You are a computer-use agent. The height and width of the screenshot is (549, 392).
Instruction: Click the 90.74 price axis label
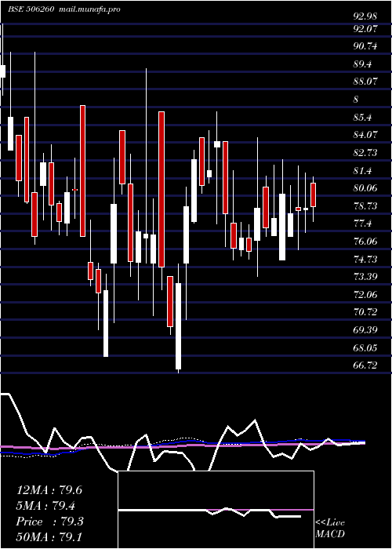tap(365, 46)
